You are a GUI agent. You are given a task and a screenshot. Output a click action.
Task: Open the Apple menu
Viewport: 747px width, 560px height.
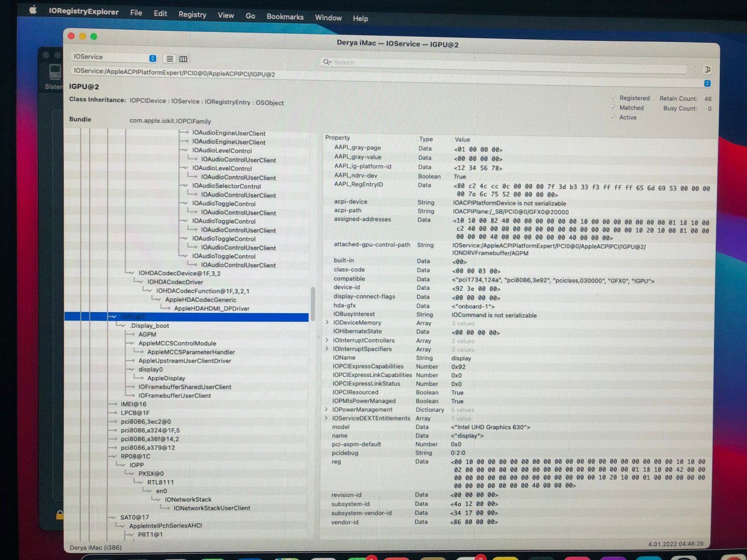pyautogui.click(x=33, y=9)
